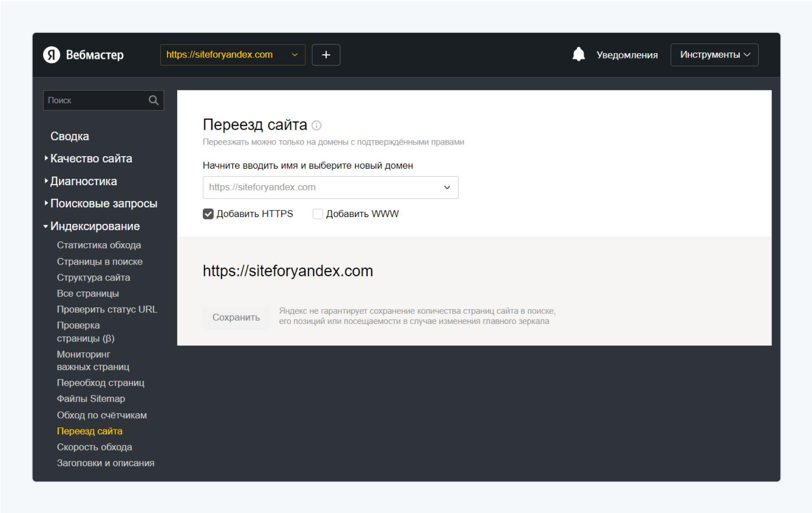Select Структура сайта in sidebar

click(x=93, y=278)
